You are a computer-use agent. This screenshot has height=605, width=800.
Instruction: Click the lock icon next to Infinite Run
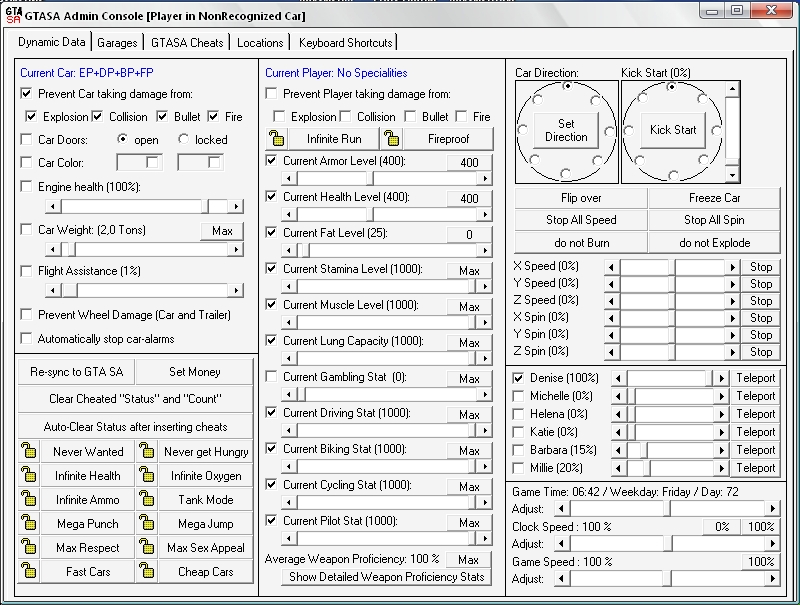(276, 139)
